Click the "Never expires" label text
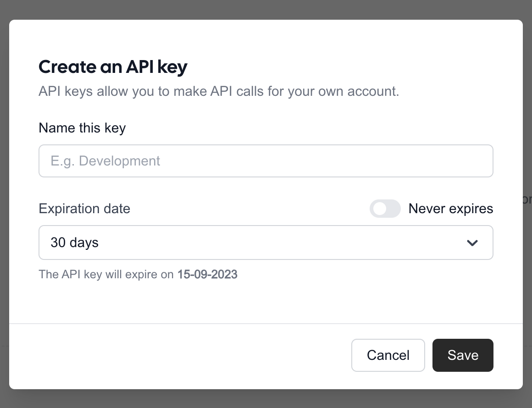 tap(450, 209)
